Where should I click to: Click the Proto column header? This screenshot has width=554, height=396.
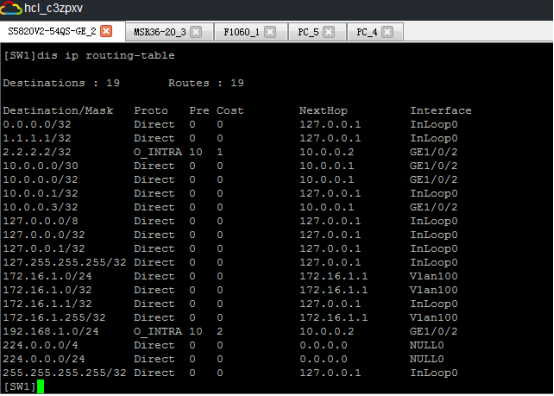151,111
